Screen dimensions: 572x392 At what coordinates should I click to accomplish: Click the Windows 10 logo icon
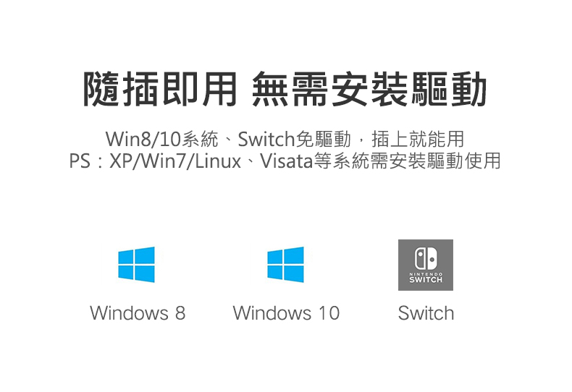(x=285, y=265)
